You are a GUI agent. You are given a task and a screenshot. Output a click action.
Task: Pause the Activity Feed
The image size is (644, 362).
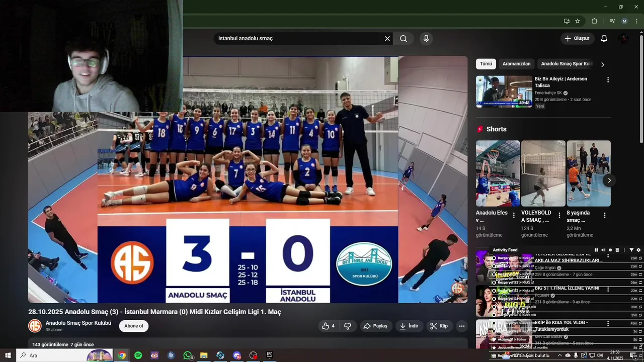pyautogui.click(x=596, y=250)
